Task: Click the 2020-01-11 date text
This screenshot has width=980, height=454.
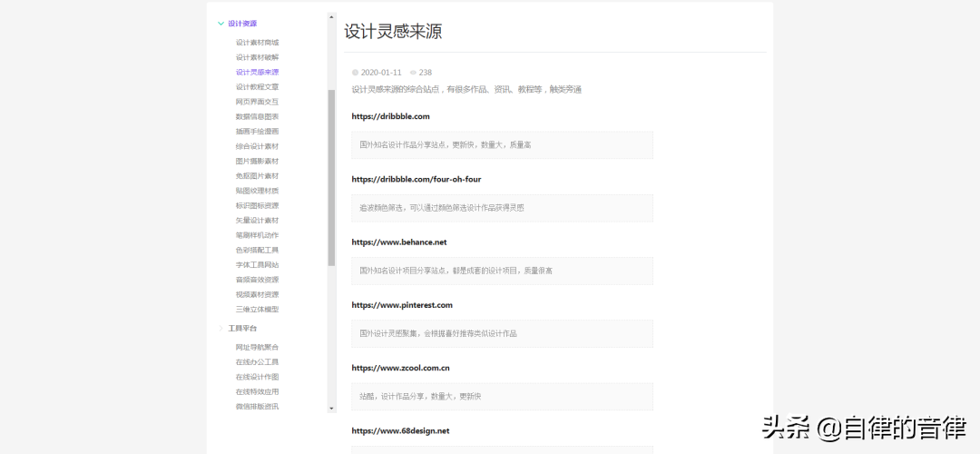Action: point(381,73)
